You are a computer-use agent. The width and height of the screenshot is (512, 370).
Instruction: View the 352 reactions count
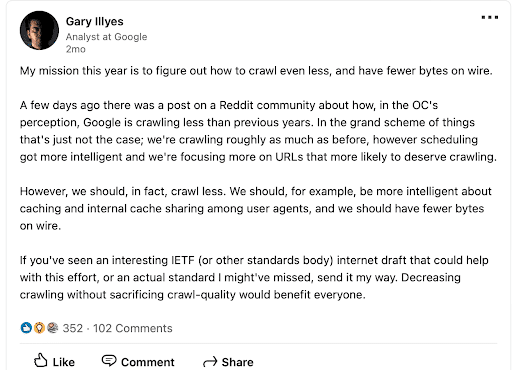[x=73, y=328]
